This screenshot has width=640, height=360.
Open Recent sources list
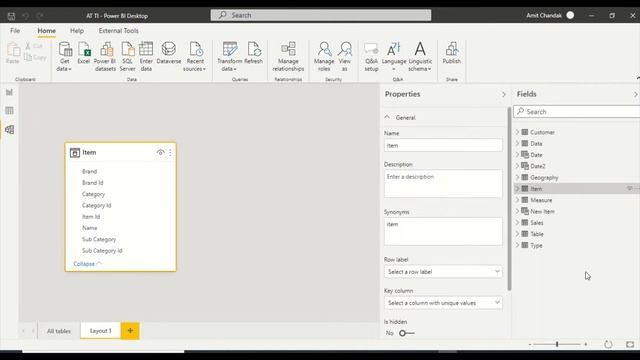coord(195,56)
